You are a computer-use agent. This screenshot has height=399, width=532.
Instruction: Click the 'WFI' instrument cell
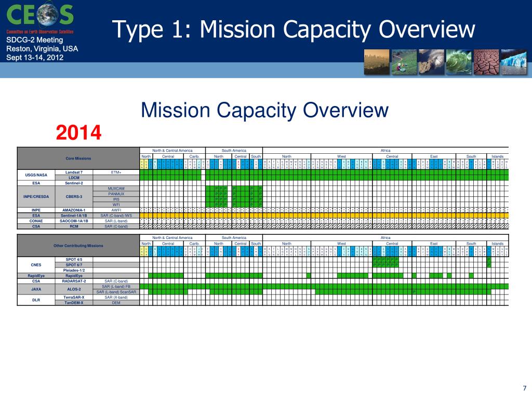click(x=116, y=205)
